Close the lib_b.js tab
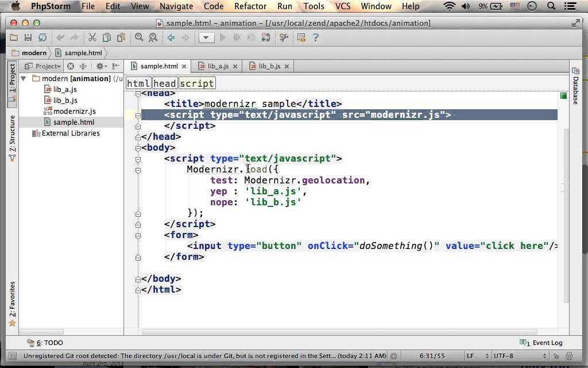The image size is (588, 368). [x=287, y=67]
